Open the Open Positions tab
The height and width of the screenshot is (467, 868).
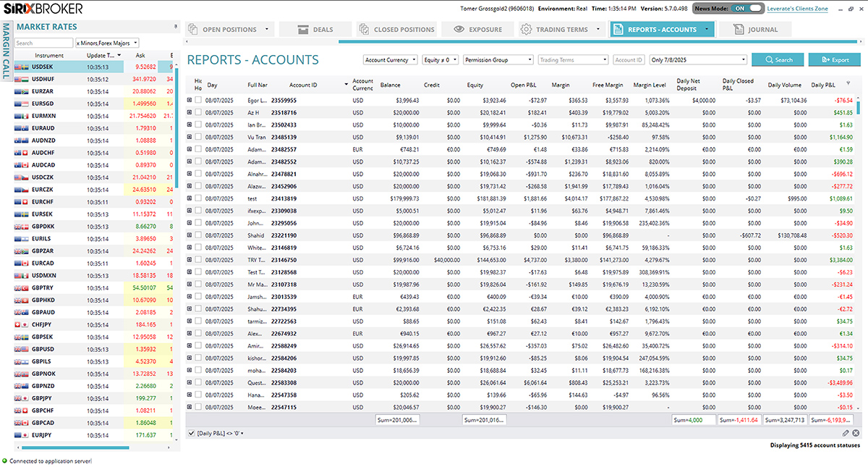point(229,30)
